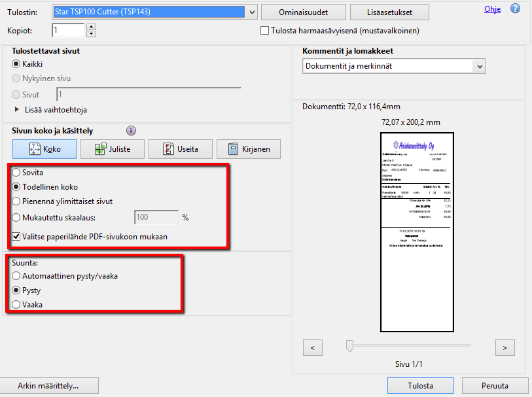Open the Tulostin printer dropdown
The width and height of the screenshot is (532, 397).
coord(252,12)
